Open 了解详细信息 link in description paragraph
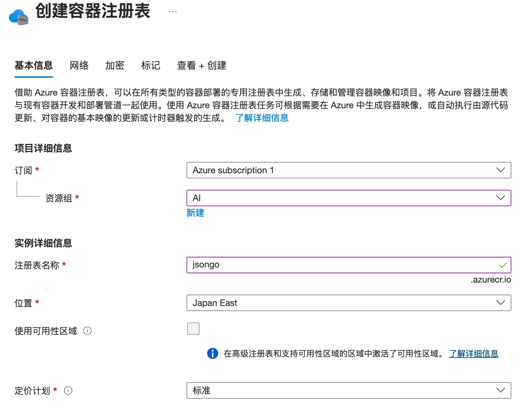Screen dimensions: 532x418 coord(262,118)
